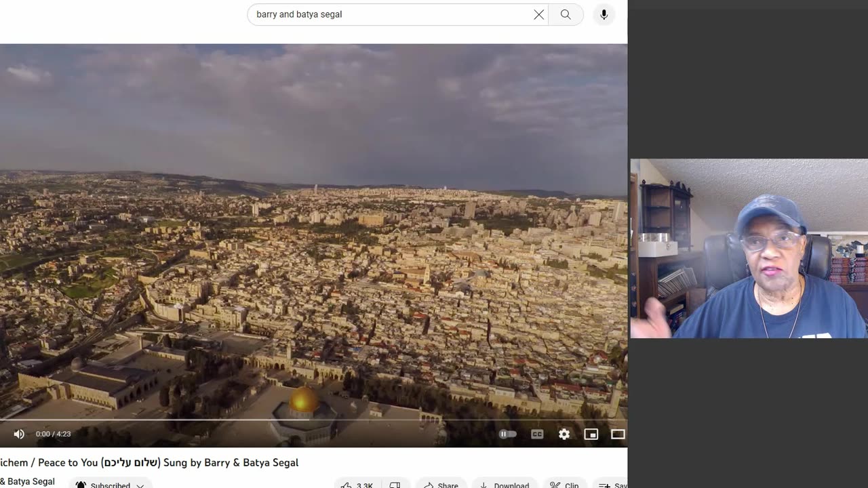Mute the video with the speaker icon

(x=19, y=434)
